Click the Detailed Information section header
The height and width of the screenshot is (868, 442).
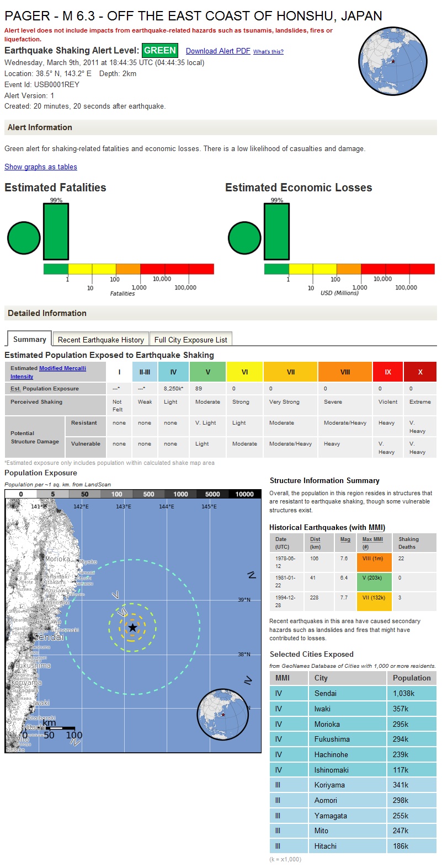(221, 313)
